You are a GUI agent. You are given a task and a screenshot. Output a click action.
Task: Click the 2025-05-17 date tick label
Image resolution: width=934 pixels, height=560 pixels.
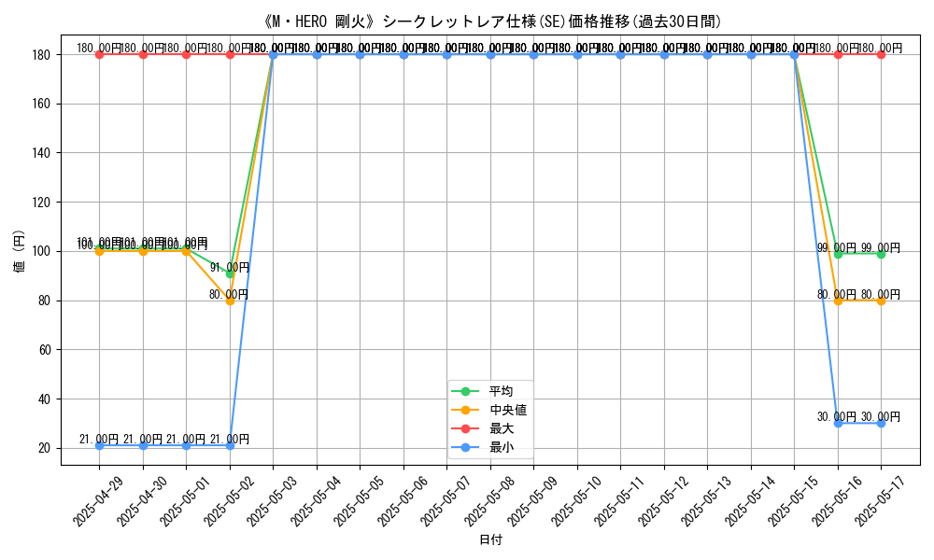click(x=881, y=500)
